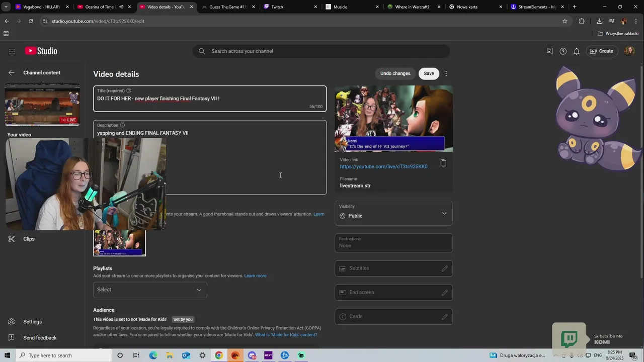The height and width of the screenshot is (362, 644).
Task: Click the Create button
Action: [602, 51]
